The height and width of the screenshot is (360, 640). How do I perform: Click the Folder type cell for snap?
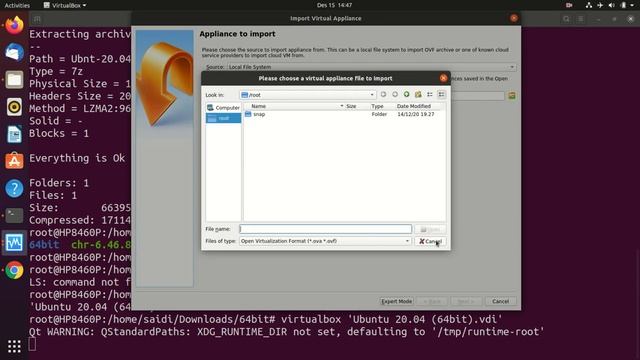click(x=379, y=114)
